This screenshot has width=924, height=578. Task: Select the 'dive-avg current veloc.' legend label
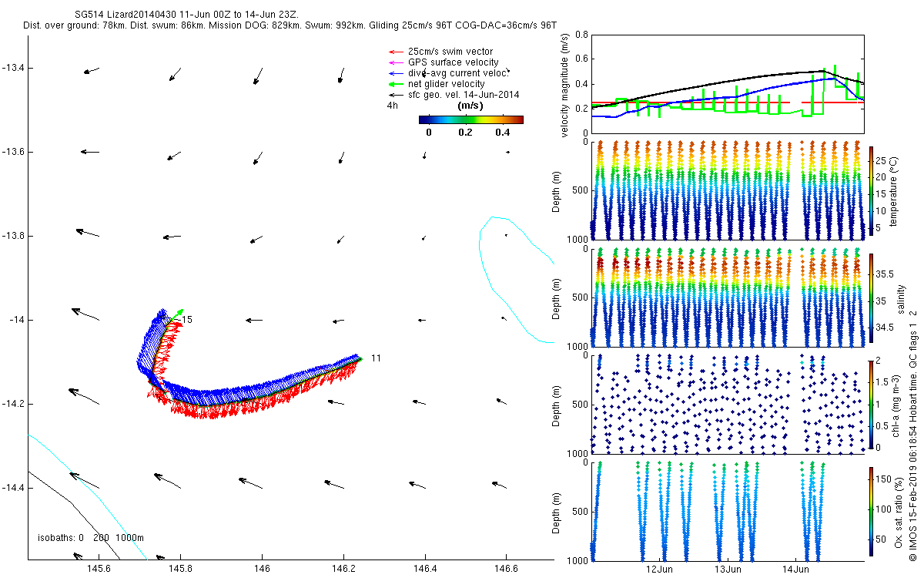459,73
